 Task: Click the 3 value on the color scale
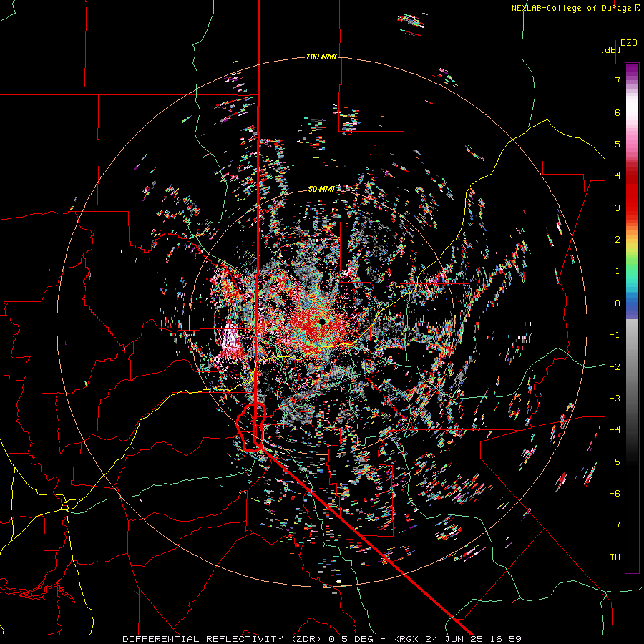click(618, 208)
